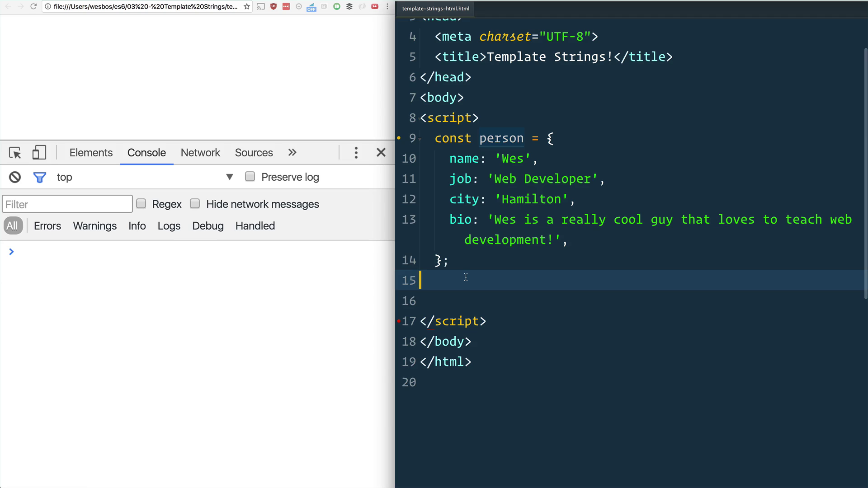
Task: Enable the Regex checkbox
Action: (x=141, y=204)
